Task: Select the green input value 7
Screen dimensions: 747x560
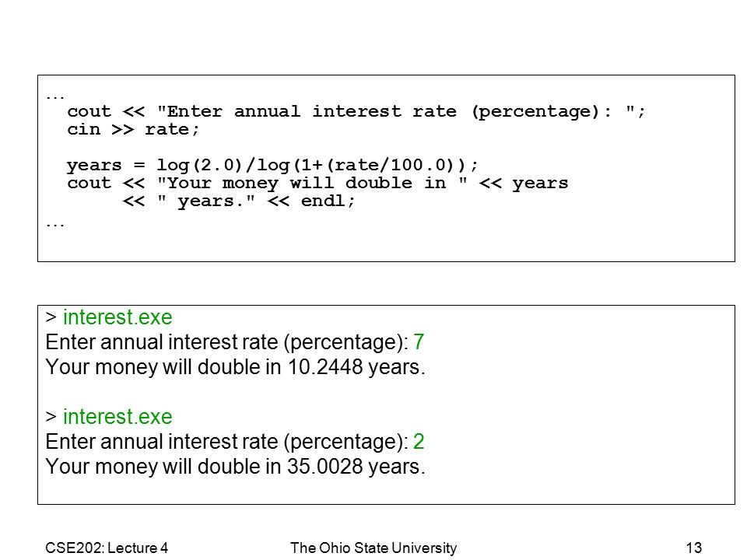Action: point(419,342)
